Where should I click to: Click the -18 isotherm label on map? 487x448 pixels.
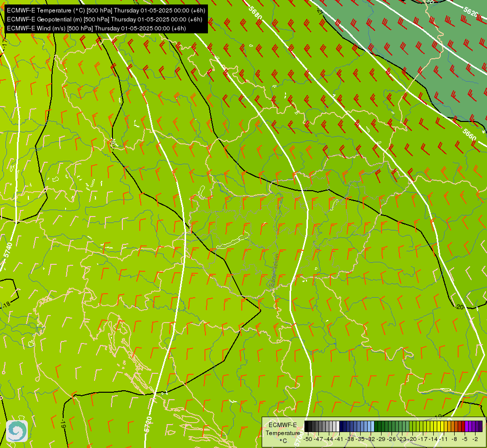pos(6,304)
